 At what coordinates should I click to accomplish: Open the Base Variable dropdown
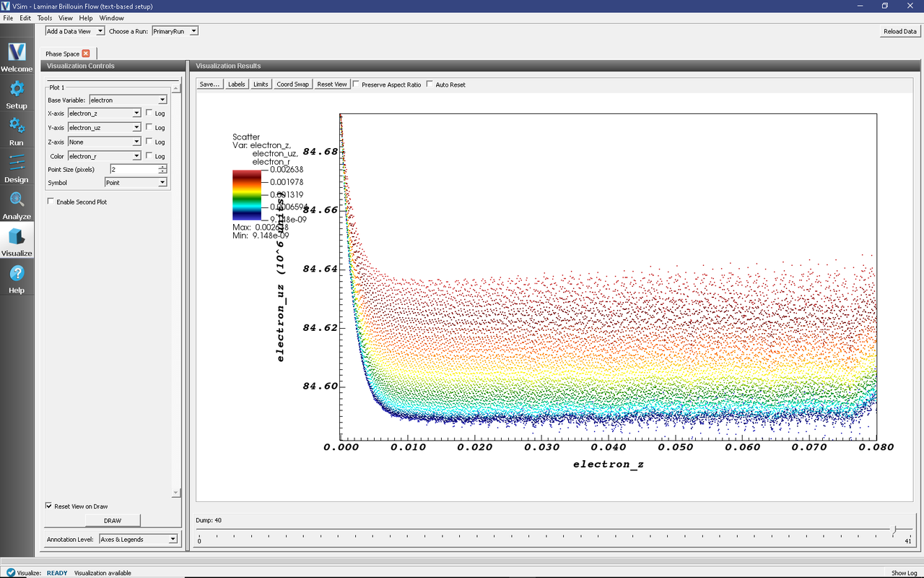click(128, 100)
